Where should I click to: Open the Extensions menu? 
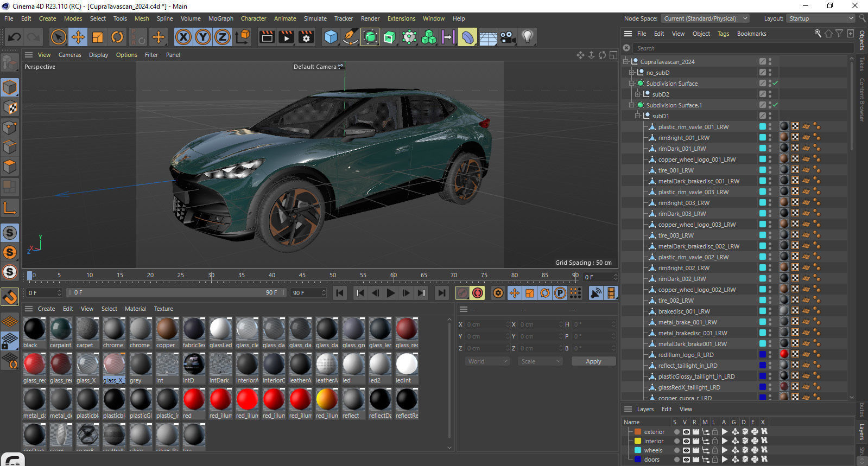point(401,18)
